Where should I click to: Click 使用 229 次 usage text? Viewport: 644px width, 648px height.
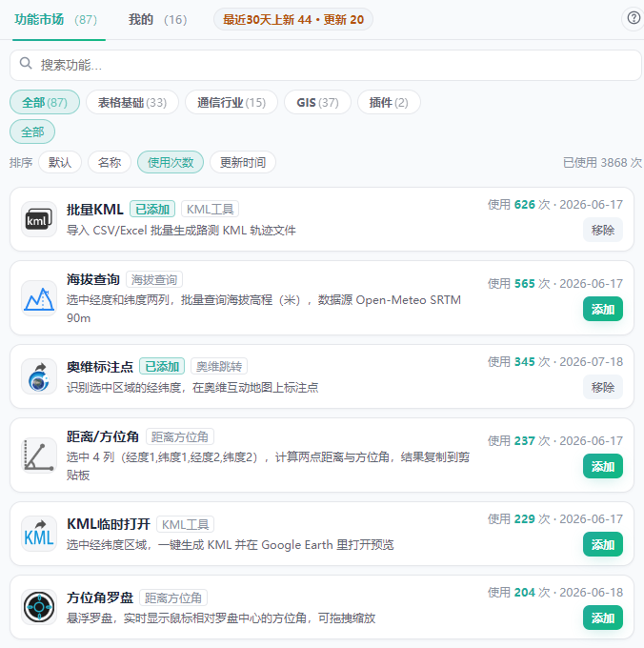click(519, 518)
